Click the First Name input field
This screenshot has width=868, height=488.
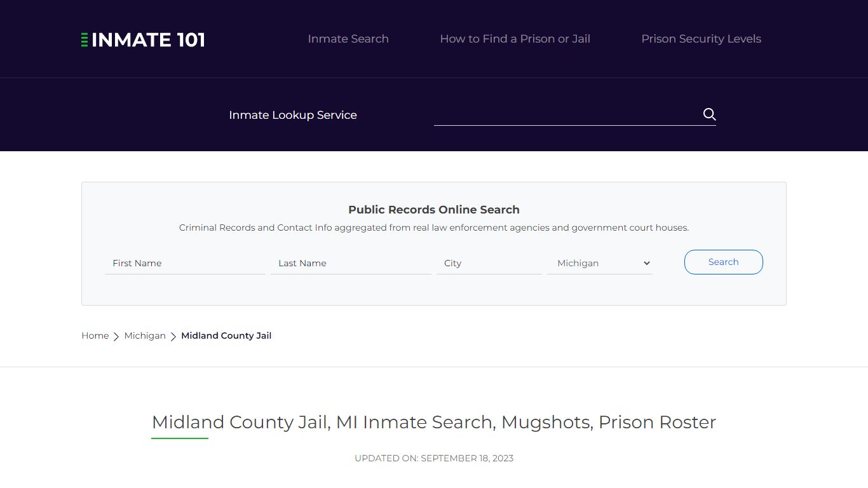coord(185,263)
